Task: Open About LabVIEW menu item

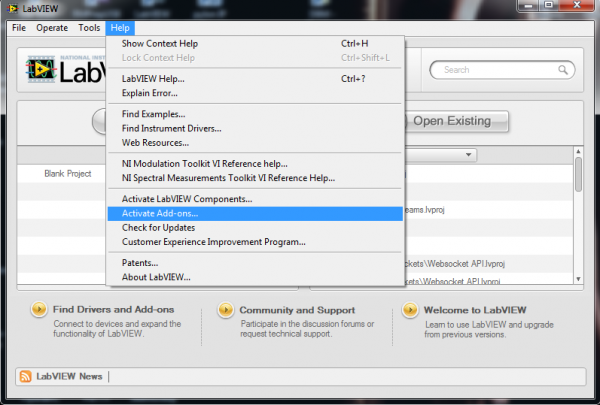Action: click(156, 277)
